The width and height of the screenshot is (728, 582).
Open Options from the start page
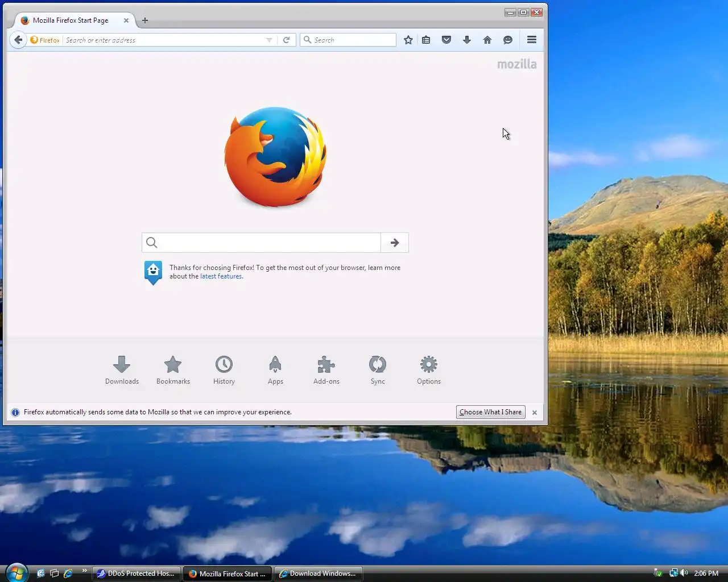click(429, 370)
